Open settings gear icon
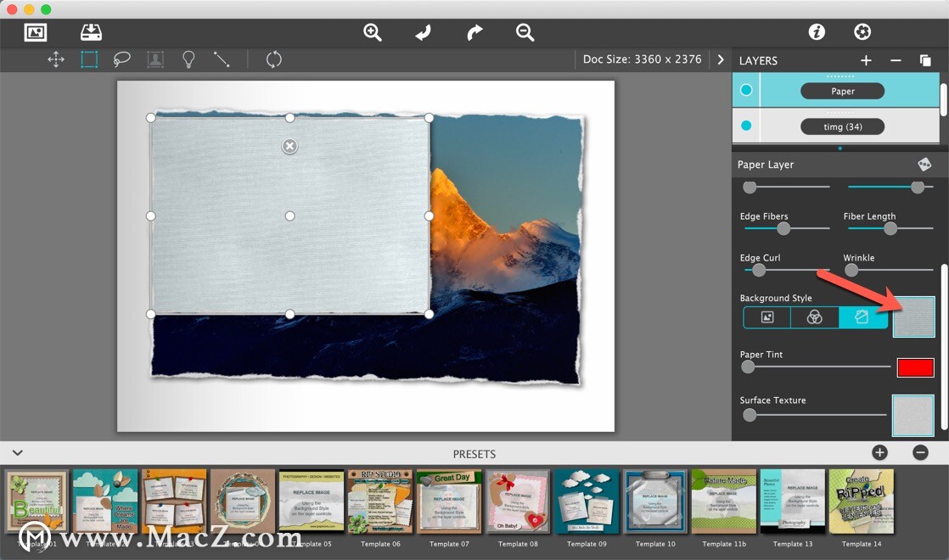The width and height of the screenshot is (949, 560). (x=862, y=31)
